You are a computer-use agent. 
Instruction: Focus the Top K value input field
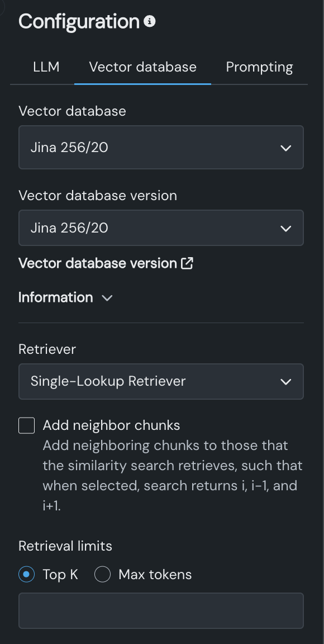(x=161, y=610)
